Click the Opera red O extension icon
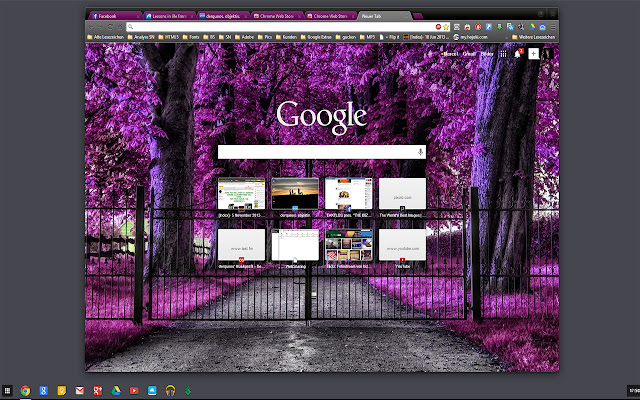Screen dimensions: 640x400 pos(478,27)
